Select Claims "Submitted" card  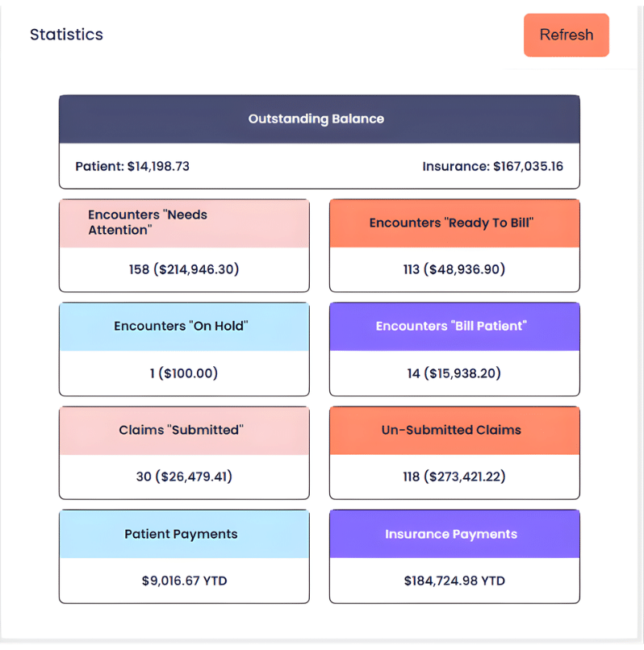point(184,430)
